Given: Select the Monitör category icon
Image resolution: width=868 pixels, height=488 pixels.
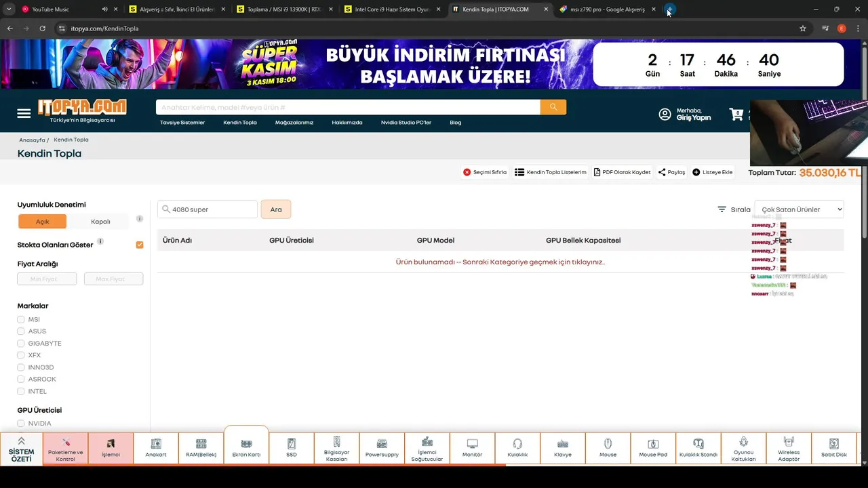Looking at the screenshot, I should tap(472, 449).
